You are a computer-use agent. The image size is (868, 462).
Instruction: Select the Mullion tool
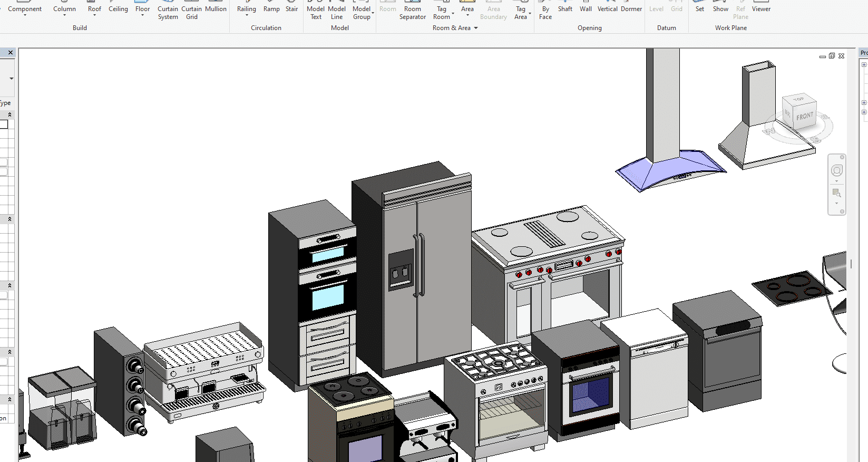point(216,8)
